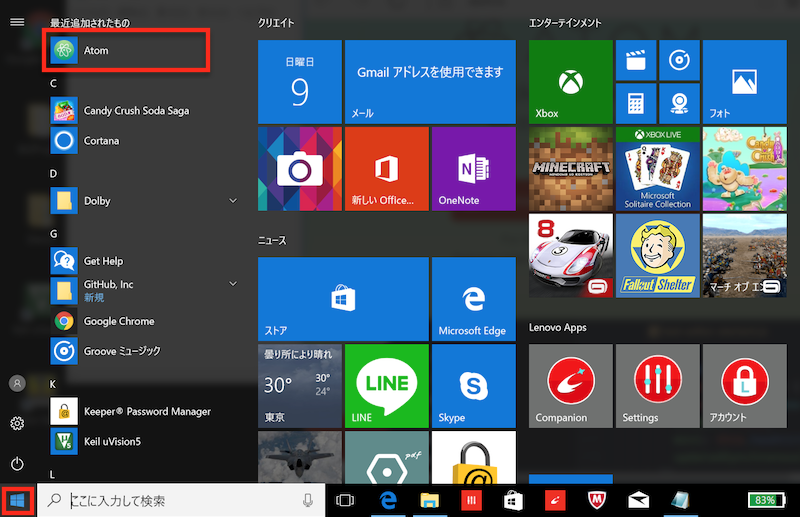800x517 pixels.
Task: Click the Windows Start button
Action: click(17, 500)
